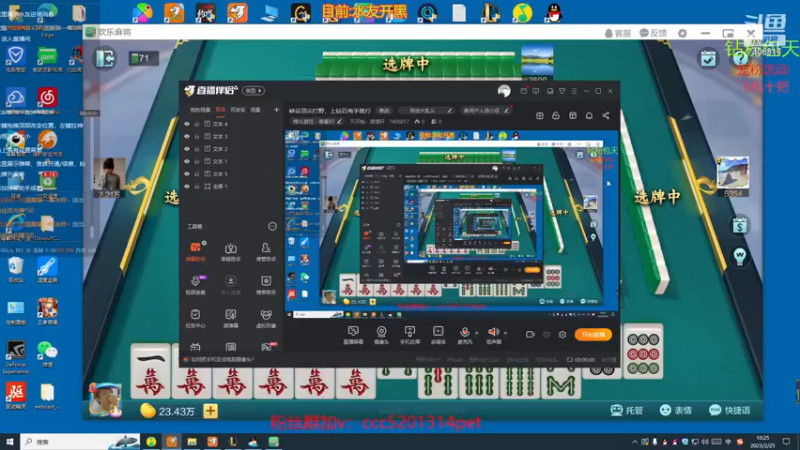
Task: Click 托管 auto-play button in mahjong
Action: coord(627,410)
